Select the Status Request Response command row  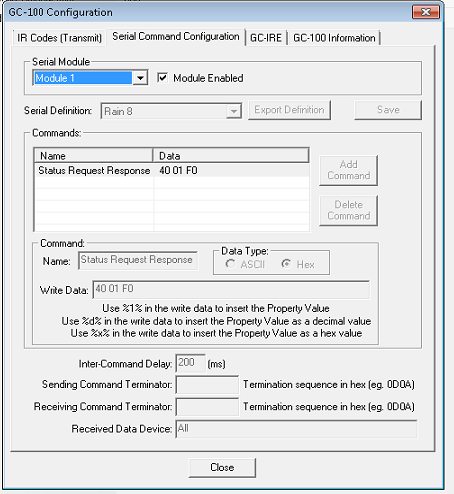pyautogui.click(x=172, y=170)
